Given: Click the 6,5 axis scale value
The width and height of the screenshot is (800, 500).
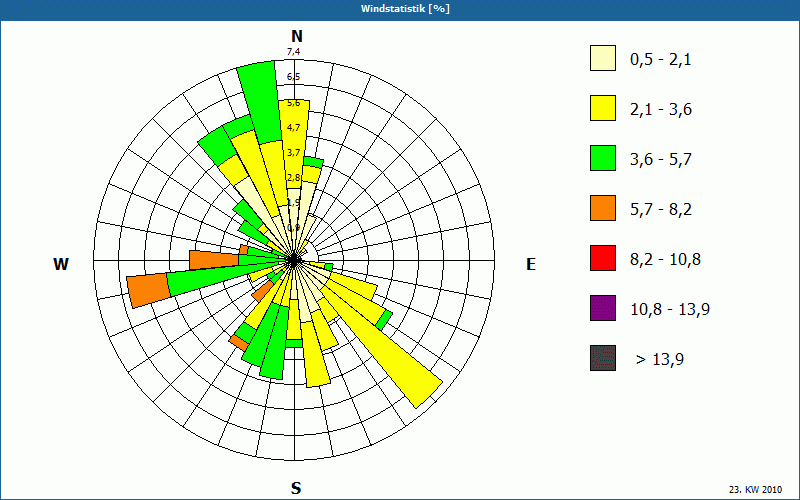Looking at the screenshot, I should pyautogui.click(x=293, y=77).
